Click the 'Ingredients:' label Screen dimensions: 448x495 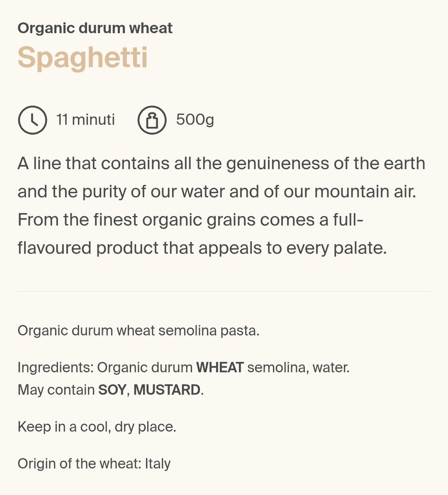tap(55, 367)
